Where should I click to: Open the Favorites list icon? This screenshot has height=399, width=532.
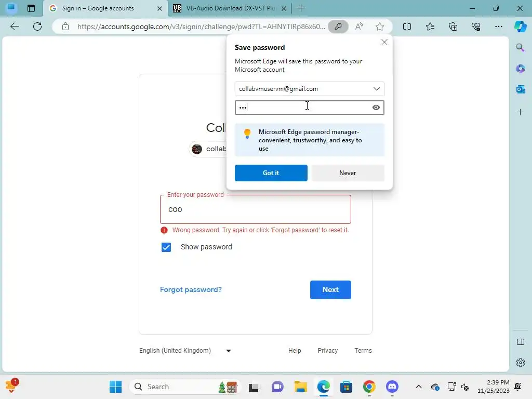pos(430,26)
